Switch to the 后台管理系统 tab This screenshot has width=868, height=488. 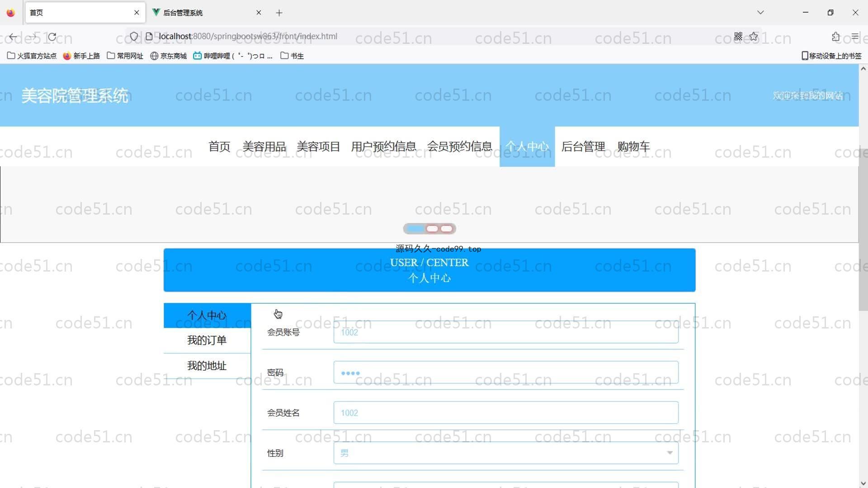[x=207, y=13]
